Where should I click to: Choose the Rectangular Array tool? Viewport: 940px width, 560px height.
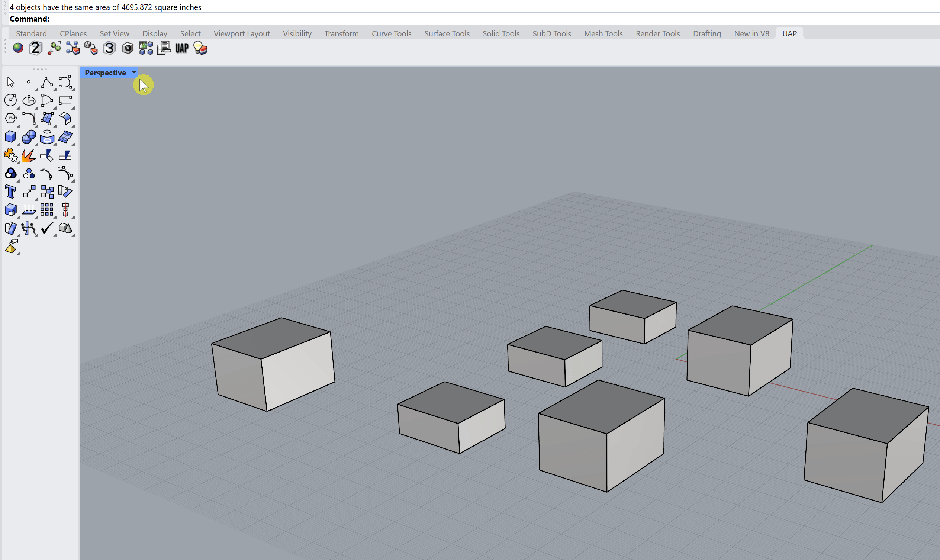tap(47, 210)
